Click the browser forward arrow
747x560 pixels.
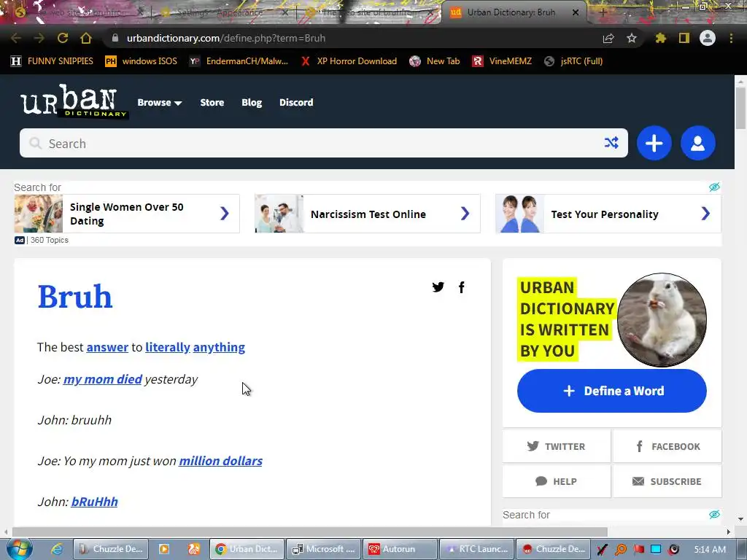point(39,38)
